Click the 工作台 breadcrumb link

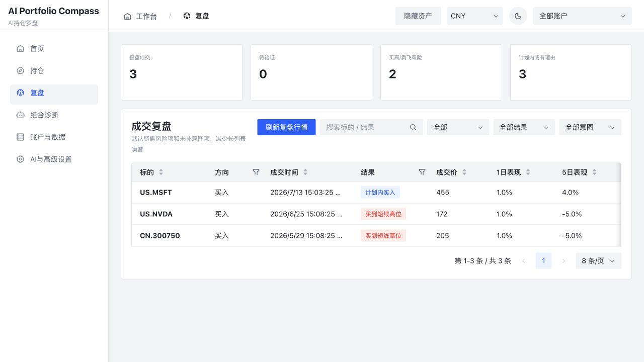pyautogui.click(x=146, y=16)
